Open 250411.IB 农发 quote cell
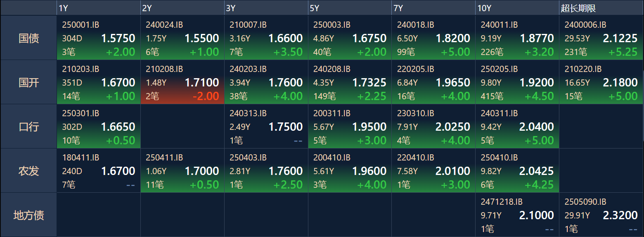644x237 pixels. [x=182, y=170]
